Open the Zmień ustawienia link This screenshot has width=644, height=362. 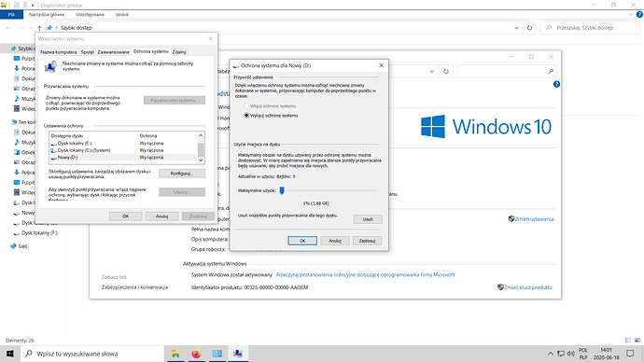531,219
